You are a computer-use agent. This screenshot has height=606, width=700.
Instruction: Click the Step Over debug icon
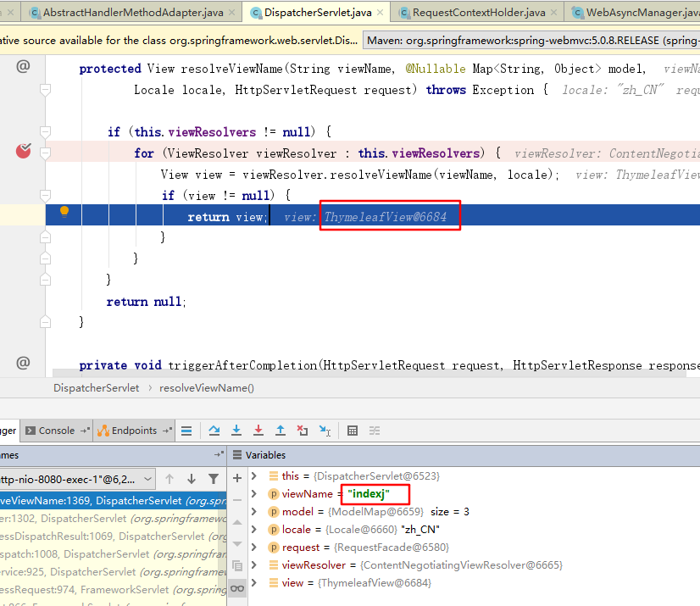[x=214, y=431]
